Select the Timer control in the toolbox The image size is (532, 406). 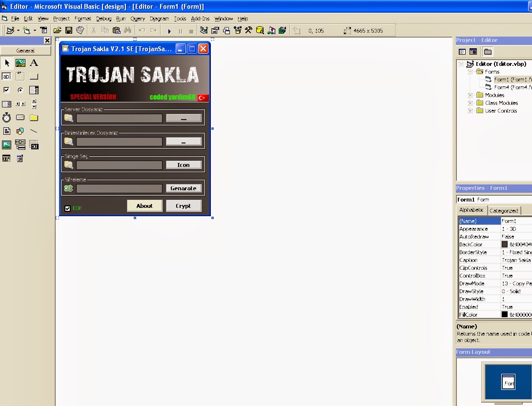click(7, 118)
